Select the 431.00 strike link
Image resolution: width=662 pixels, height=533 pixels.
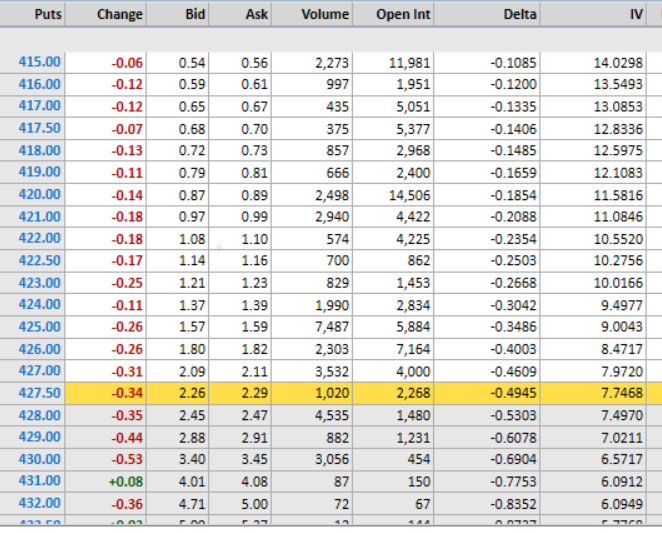click(x=39, y=481)
